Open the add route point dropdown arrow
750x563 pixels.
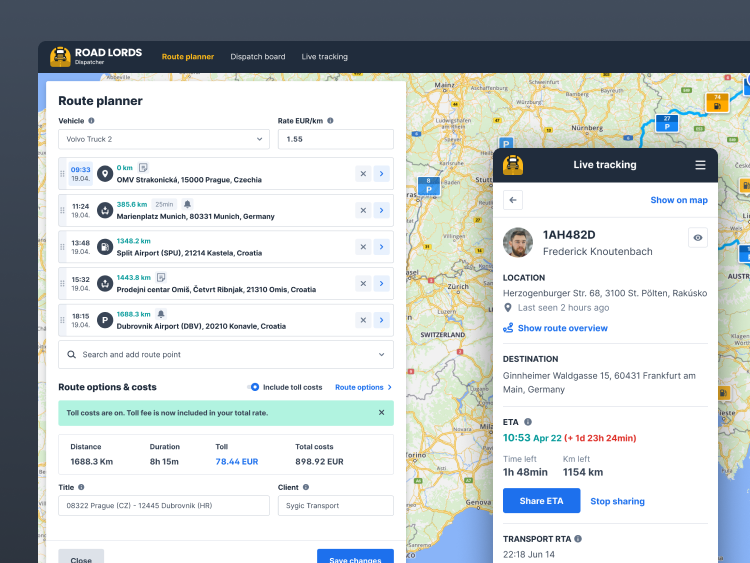click(381, 354)
